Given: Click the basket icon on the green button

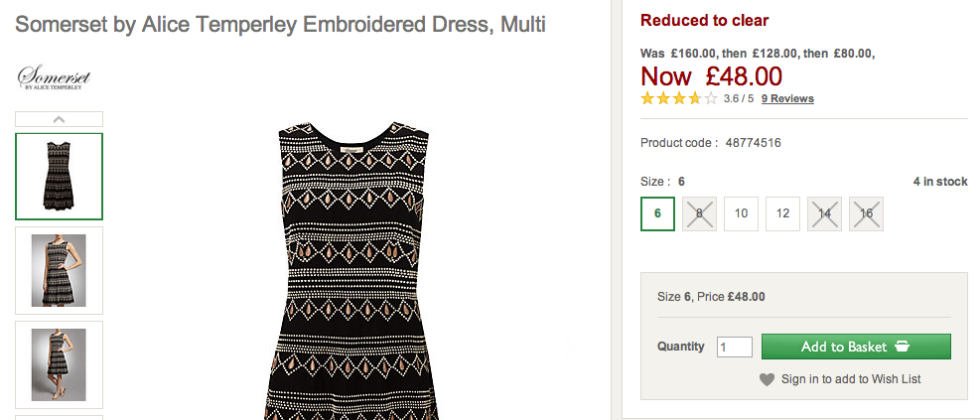Looking at the screenshot, I should point(902,347).
